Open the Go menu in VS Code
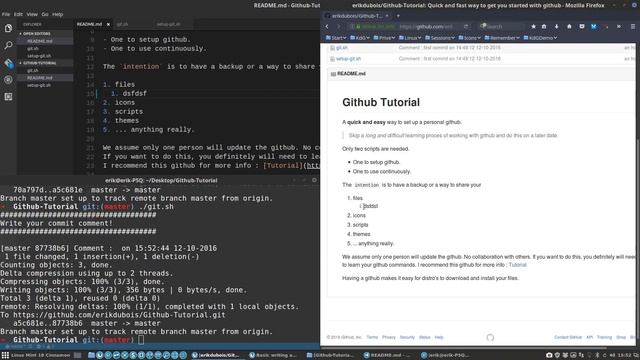The image size is (640, 360). pos(45,14)
